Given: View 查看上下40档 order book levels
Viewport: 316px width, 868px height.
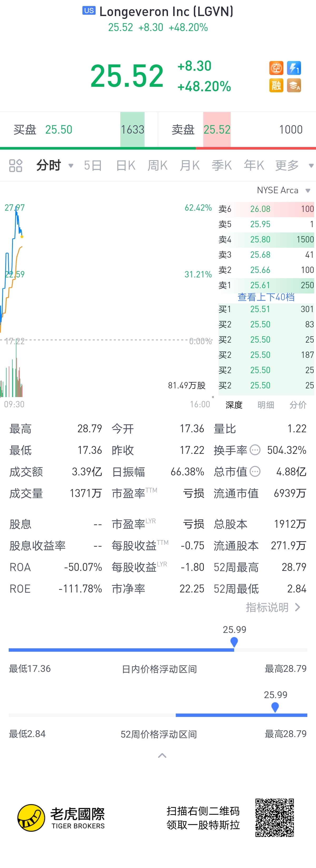Looking at the screenshot, I should [266, 297].
